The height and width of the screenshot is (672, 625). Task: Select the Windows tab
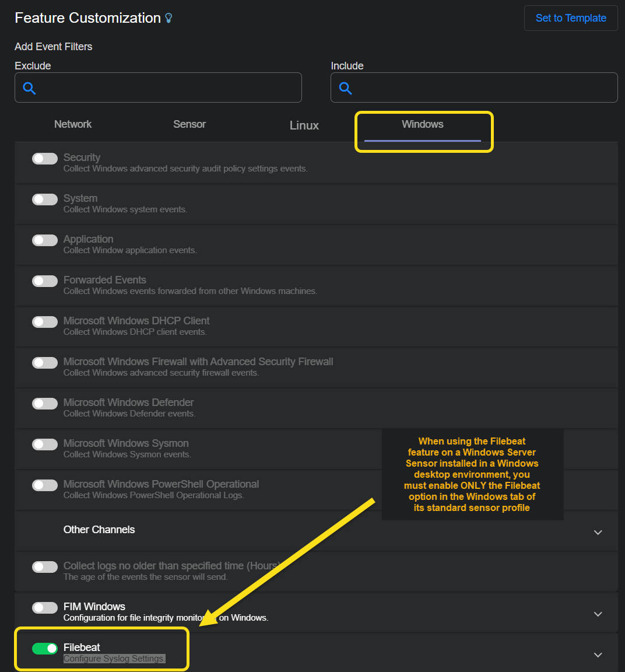click(x=423, y=124)
